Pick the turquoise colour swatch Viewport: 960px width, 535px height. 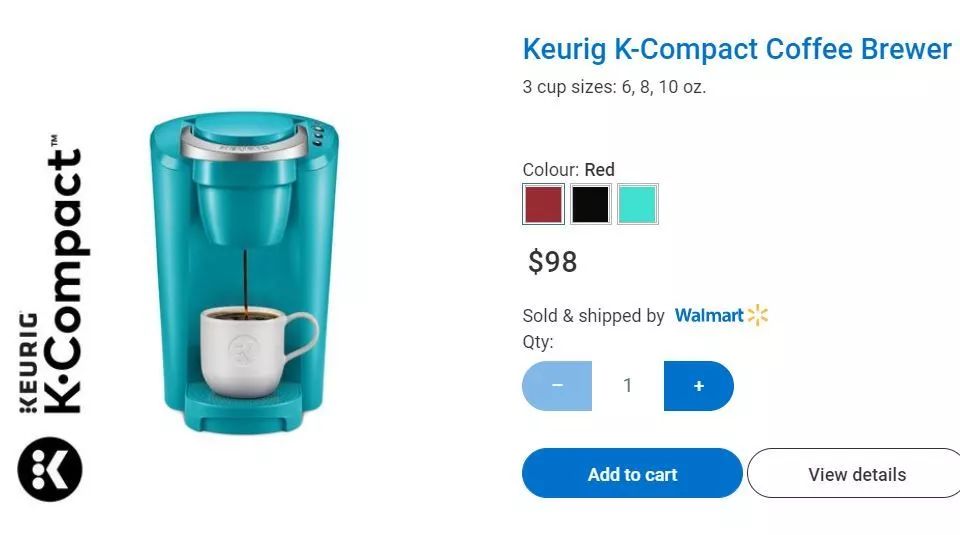638,204
